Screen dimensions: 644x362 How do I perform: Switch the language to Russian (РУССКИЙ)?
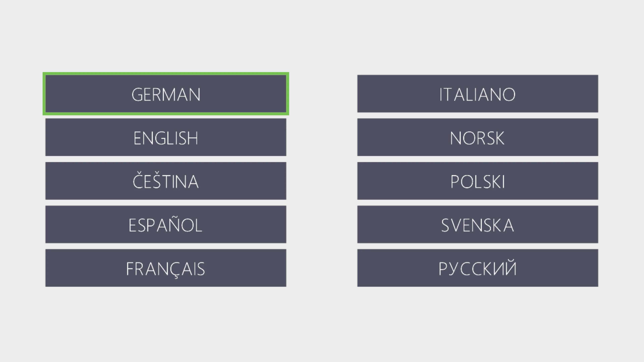477,268
